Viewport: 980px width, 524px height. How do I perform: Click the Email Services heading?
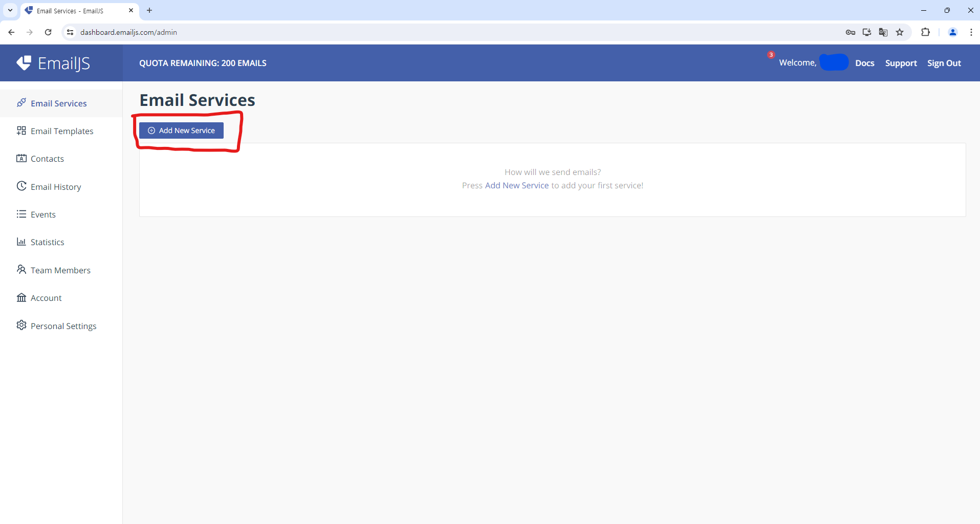pyautogui.click(x=197, y=100)
